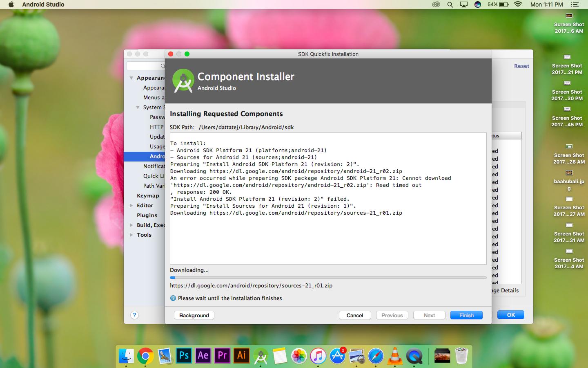Click the Background button

coord(194,315)
